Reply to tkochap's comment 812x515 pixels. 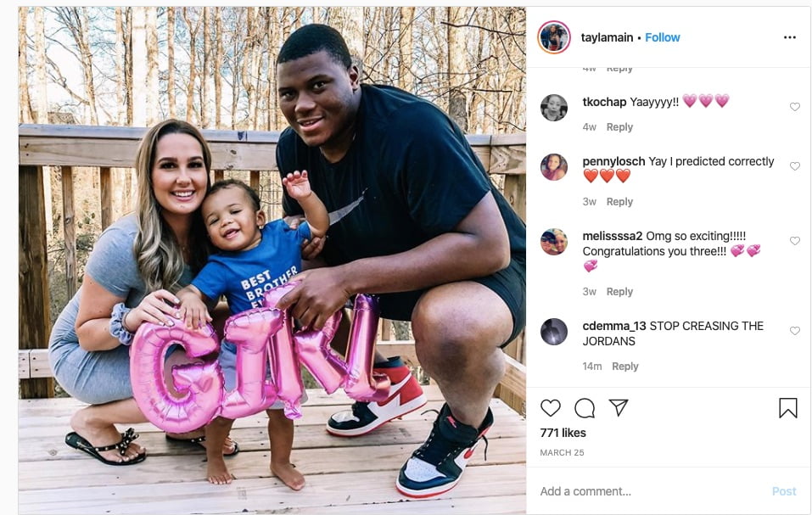coord(619,126)
